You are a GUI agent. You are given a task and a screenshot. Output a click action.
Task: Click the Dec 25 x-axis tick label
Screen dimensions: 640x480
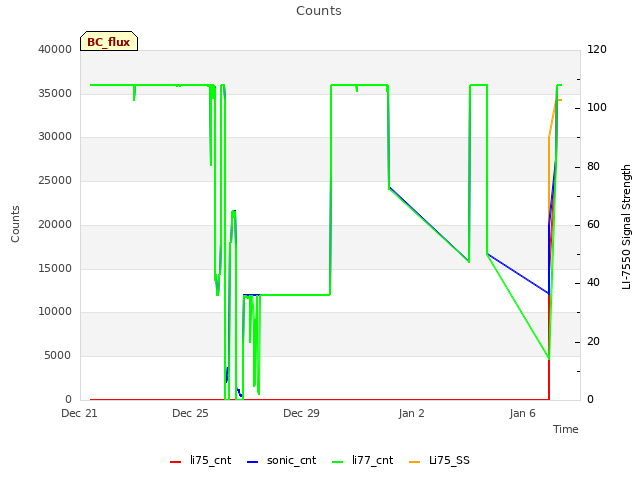coord(190,413)
